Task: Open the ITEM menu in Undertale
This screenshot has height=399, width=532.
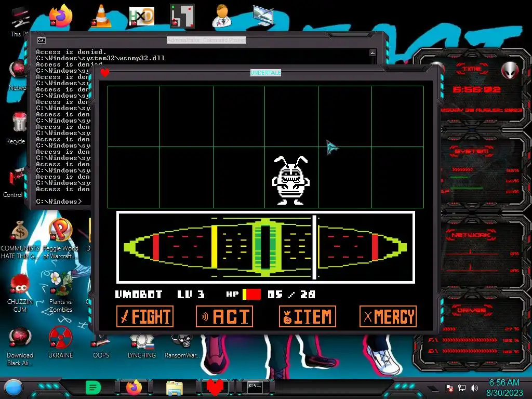Action: [308, 316]
